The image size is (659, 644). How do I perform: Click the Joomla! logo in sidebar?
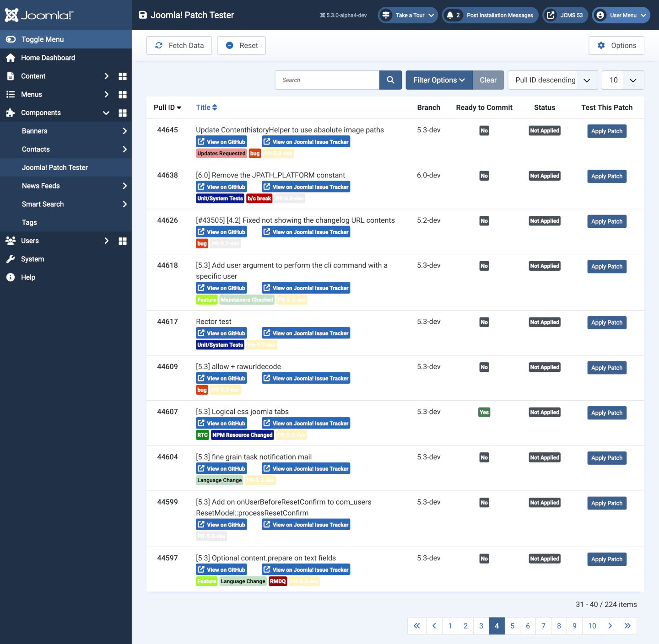[39, 15]
